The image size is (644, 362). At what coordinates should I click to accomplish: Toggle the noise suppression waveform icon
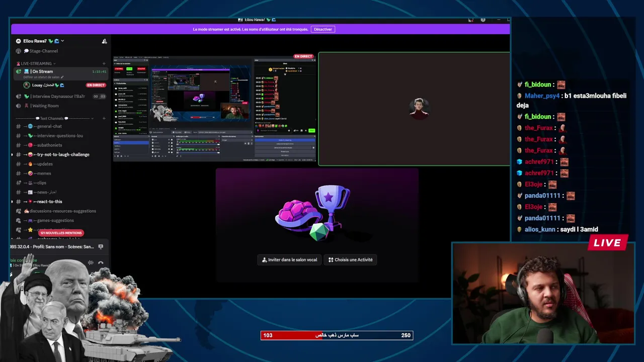tap(91, 262)
